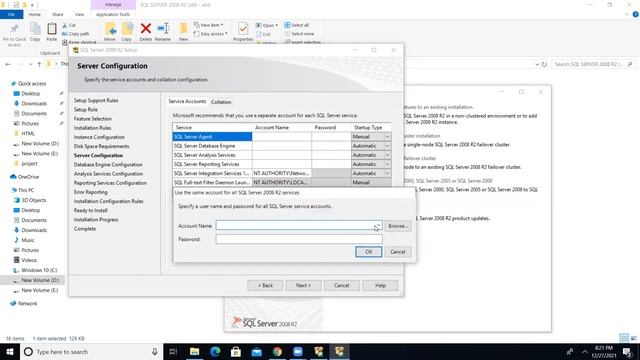This screenshot has width=640, height=360.
Task: Click Cancel in the account dialog
Action: pyautogui.click(x=398, y=252)
